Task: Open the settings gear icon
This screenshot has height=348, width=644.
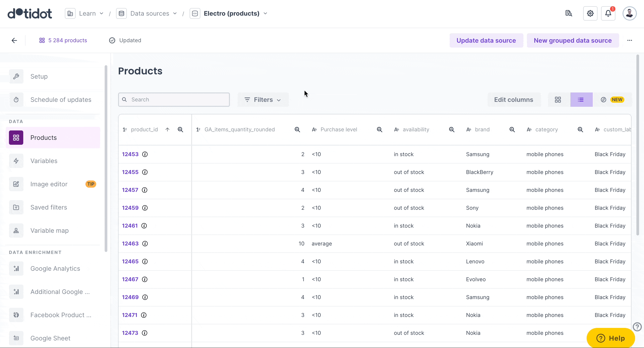Action: pyautogui.click(x=590, y=13)
